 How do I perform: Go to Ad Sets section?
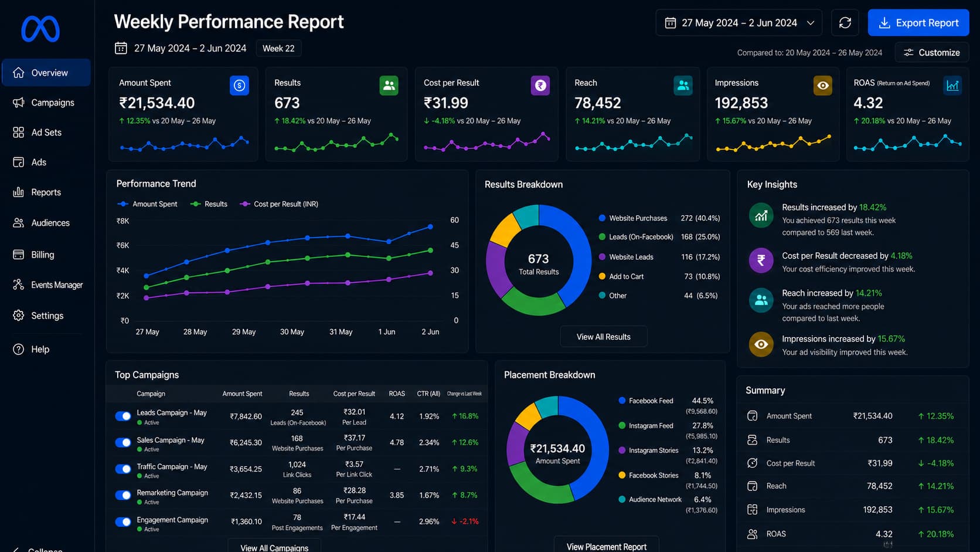point(46,133)
